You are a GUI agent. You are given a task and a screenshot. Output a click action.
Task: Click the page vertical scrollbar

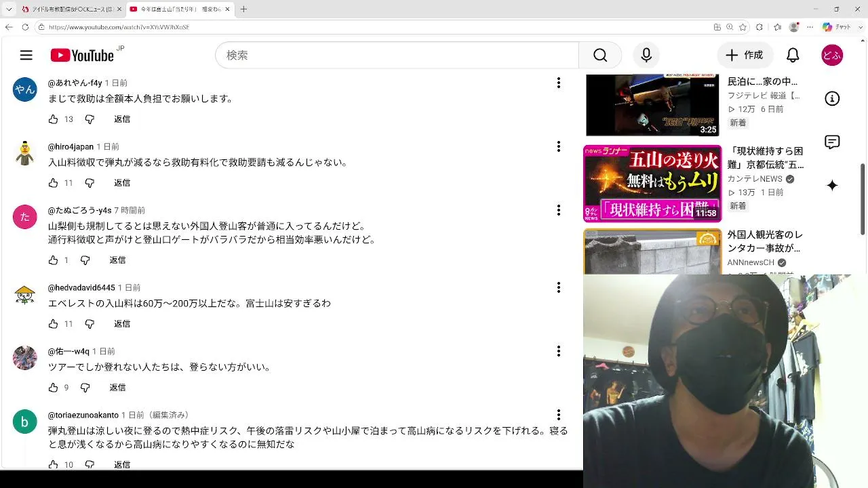(863, 199)
